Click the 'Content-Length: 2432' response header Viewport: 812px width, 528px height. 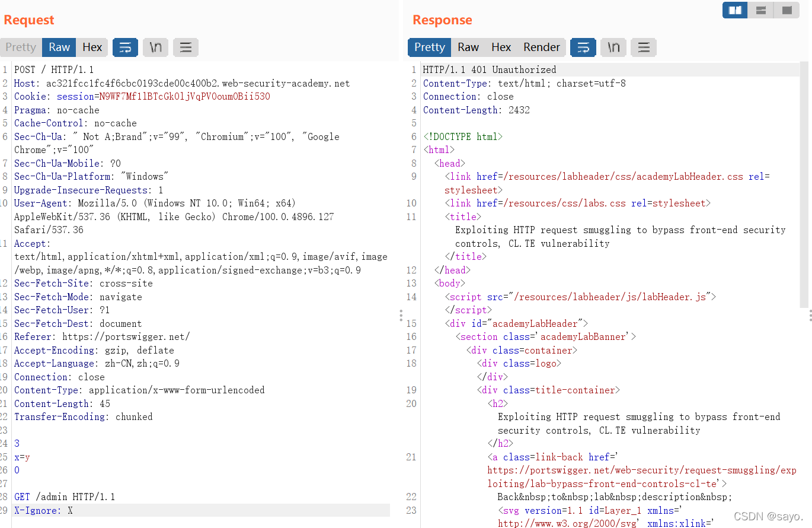coord(477,110)
